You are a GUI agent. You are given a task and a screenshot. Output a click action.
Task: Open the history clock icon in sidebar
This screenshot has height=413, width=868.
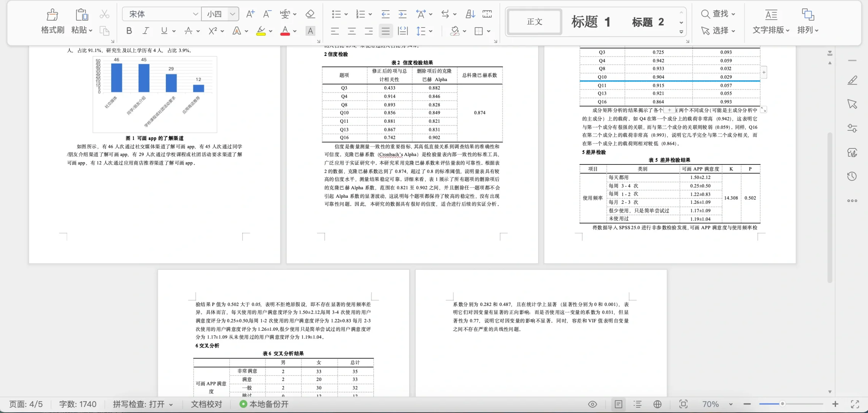pyautogui.click(x=852, y=176)
